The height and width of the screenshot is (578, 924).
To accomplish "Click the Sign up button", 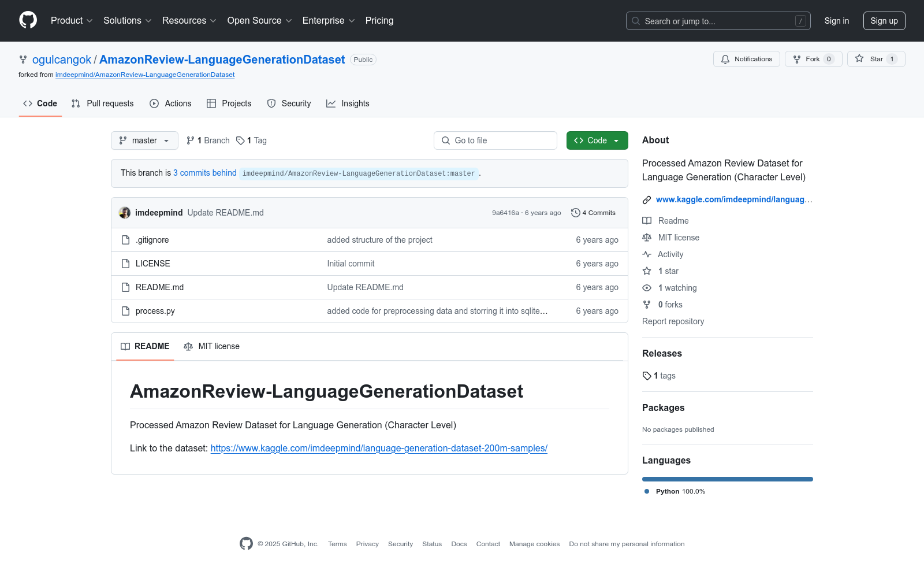I will point(884,21).
